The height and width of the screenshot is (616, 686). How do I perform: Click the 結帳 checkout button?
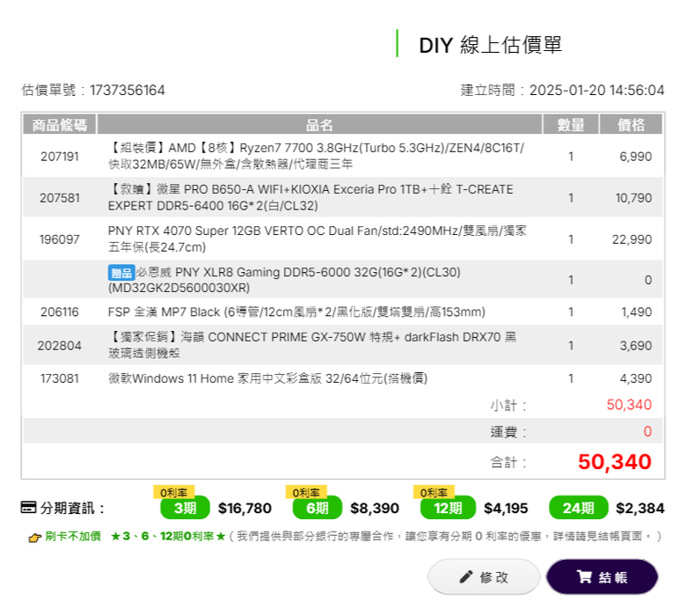[602, 576]
